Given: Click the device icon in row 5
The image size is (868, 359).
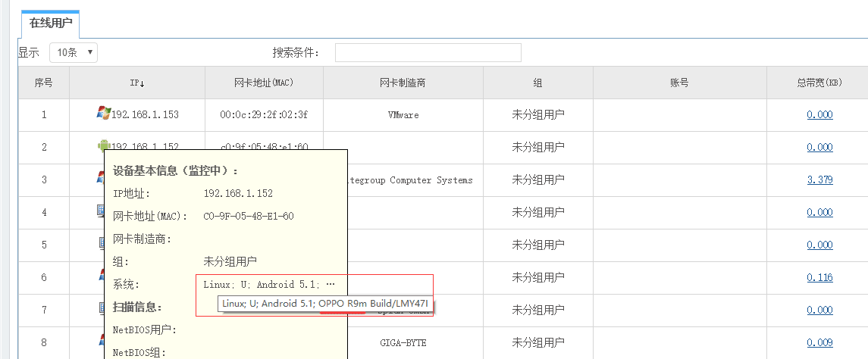Looking at the screenshot, I should (101, 244).
